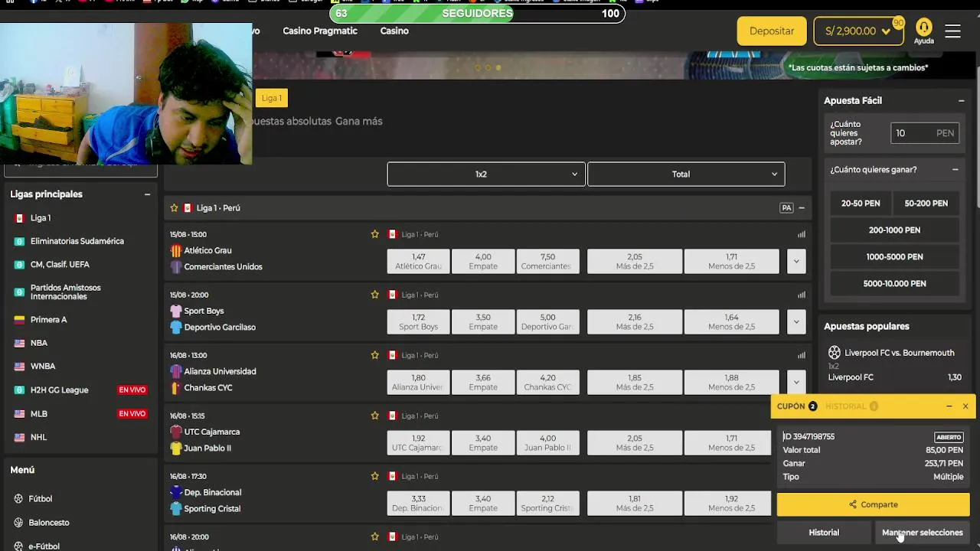Select 1,72 Sport Boys odds
The height and width of the screenshot is (551, 980).
pyautogui.click(x=418, y=321)
